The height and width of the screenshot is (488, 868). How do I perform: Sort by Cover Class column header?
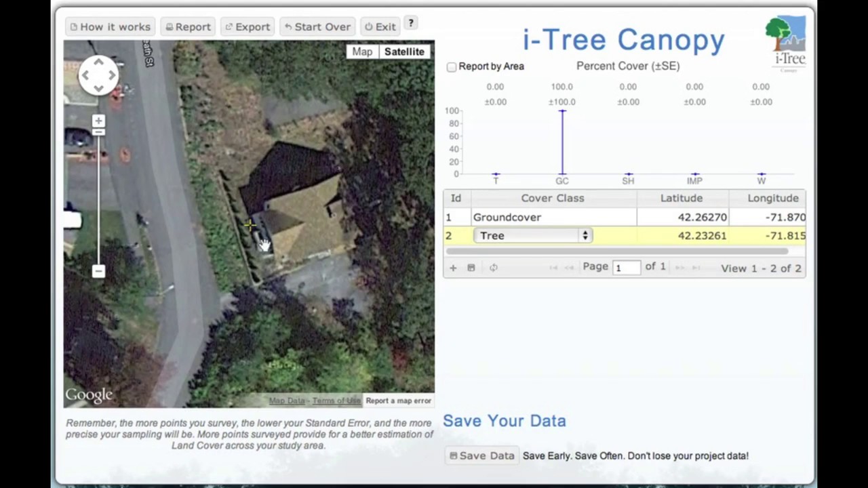click(553, 198)
